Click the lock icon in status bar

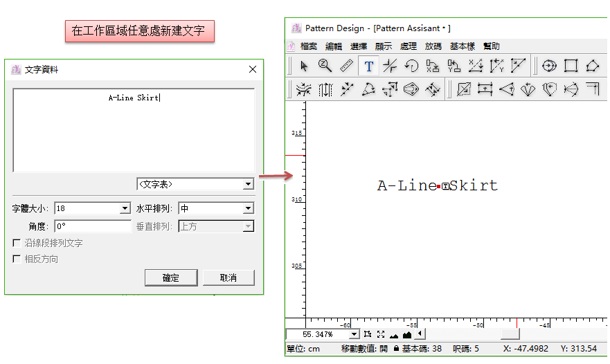click(x=396, y=349)
